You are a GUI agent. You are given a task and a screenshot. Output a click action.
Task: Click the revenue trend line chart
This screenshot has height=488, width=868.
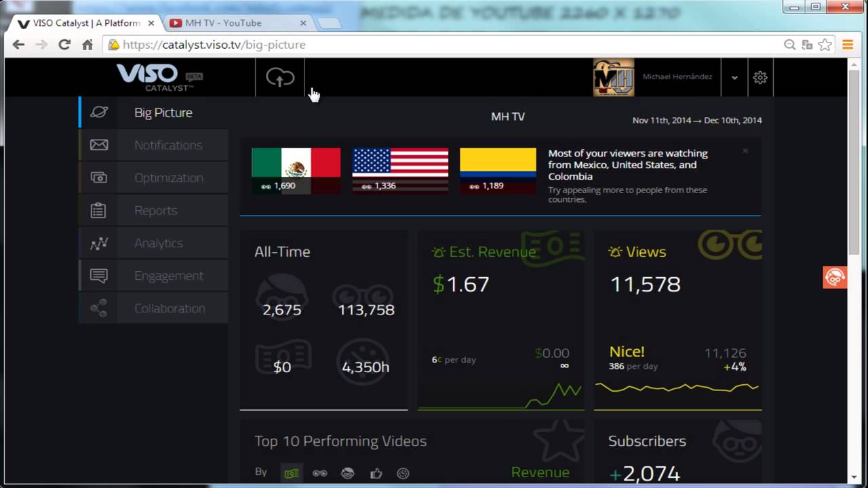pos(500,396)
